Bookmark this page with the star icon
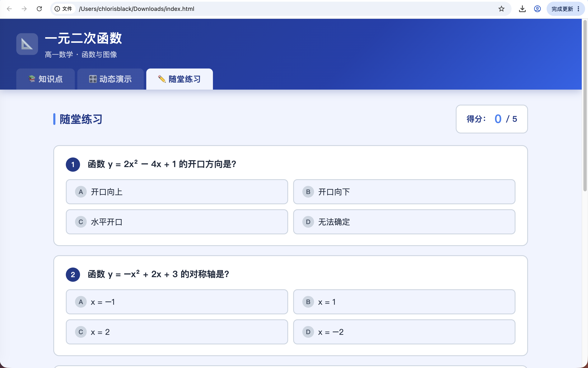 pyautogui.click(x=501, y=9)
